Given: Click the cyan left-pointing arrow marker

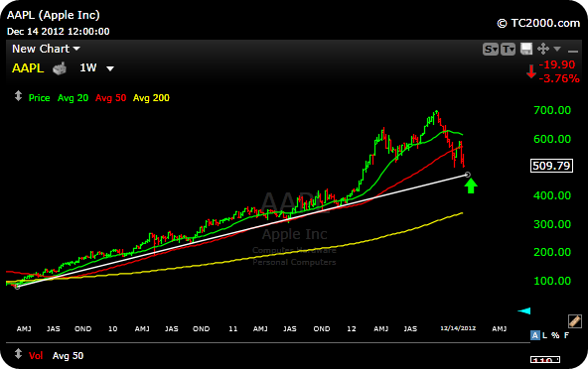Looking at the screenshot, I should click(x=523, y=310).
